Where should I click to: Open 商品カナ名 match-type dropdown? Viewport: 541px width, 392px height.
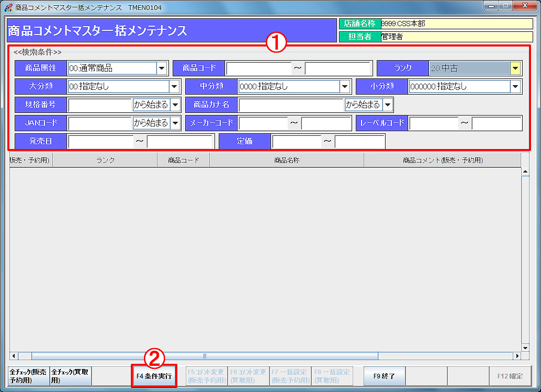tap(387, 105)
